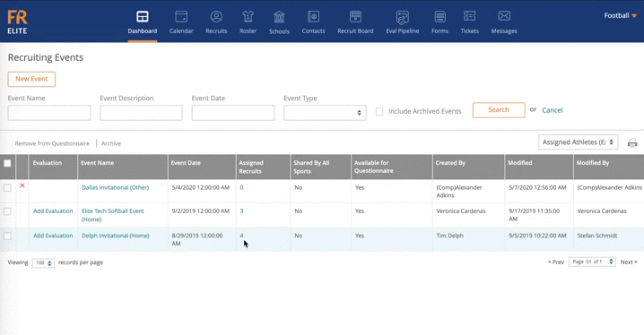This screenshot has width=644, height=335.
Task: Open the Eval Pipeline icon
Action: (x=403, y=17)
